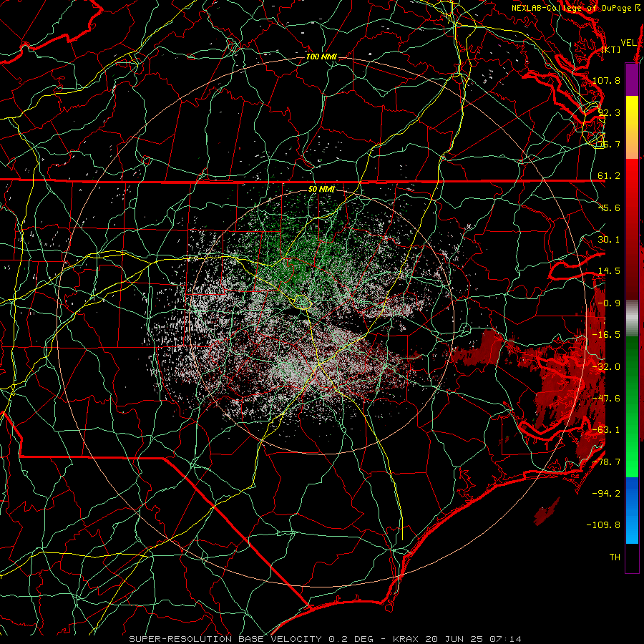Pick the black TH segment of the color bar
Screen dimensions: 644x644
[x=632, y=557]
